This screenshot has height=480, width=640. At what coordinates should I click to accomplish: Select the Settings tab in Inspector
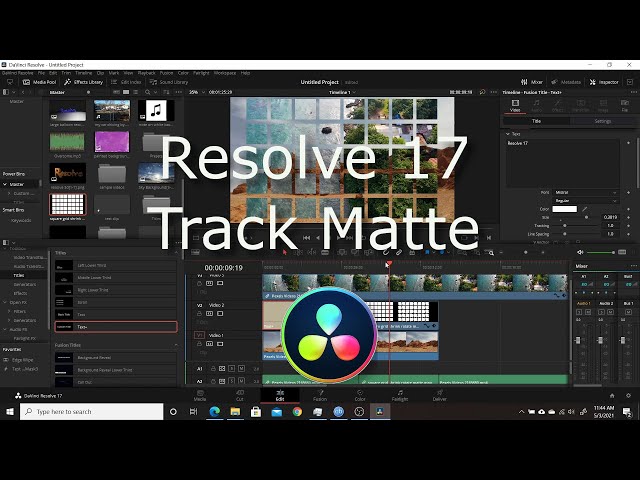(x=602, y=121)
